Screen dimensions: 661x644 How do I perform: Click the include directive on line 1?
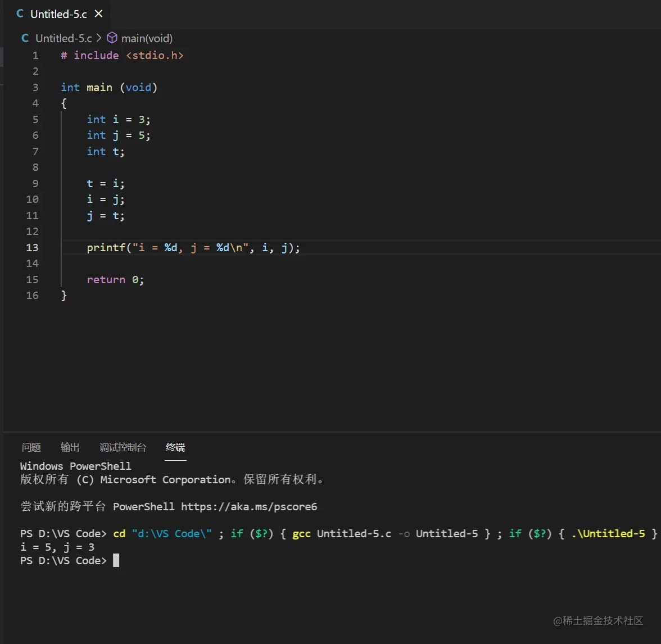point(121,55)
